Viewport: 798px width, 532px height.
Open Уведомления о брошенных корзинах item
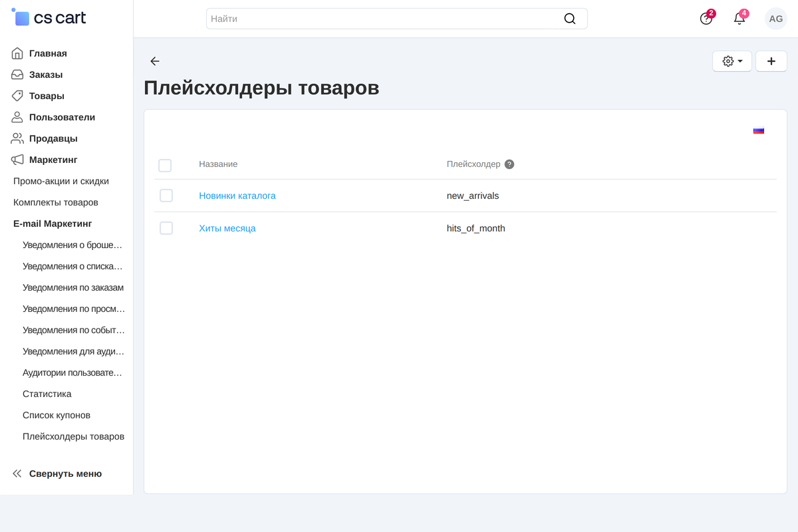(x=72, y=245)
